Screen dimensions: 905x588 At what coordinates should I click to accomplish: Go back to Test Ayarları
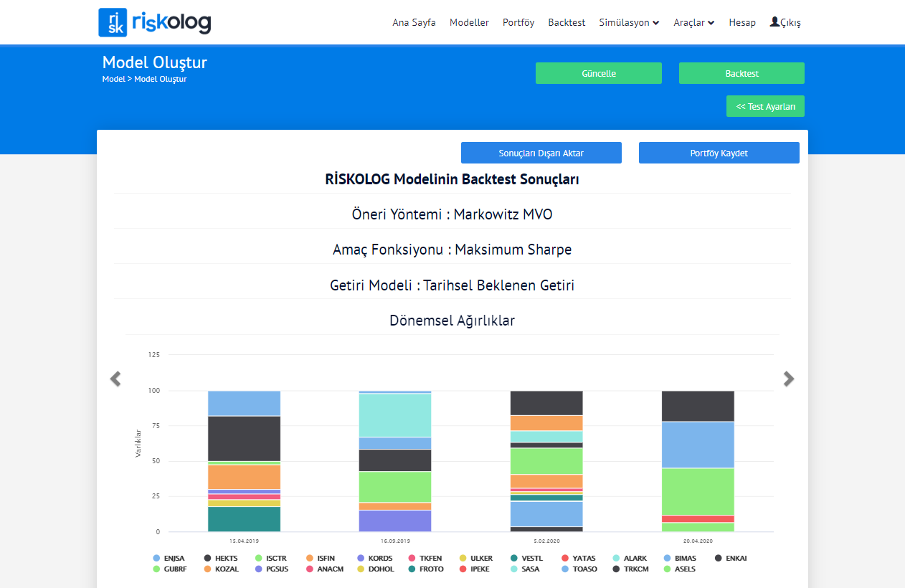[x=765, y=106]
